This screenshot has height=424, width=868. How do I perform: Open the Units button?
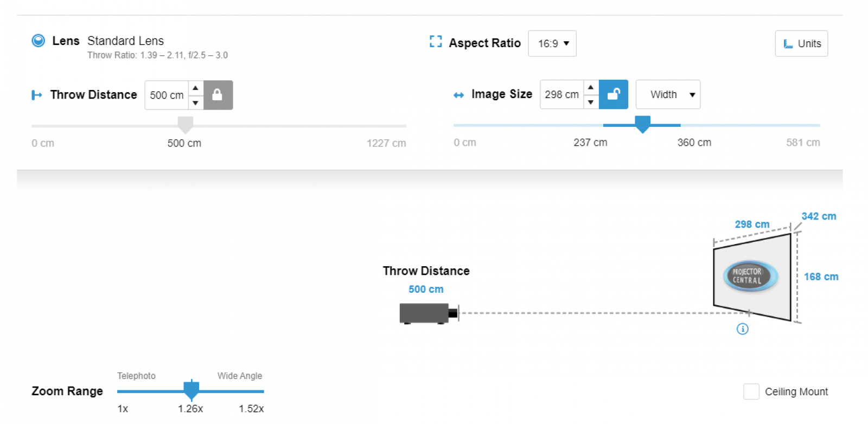801,44
